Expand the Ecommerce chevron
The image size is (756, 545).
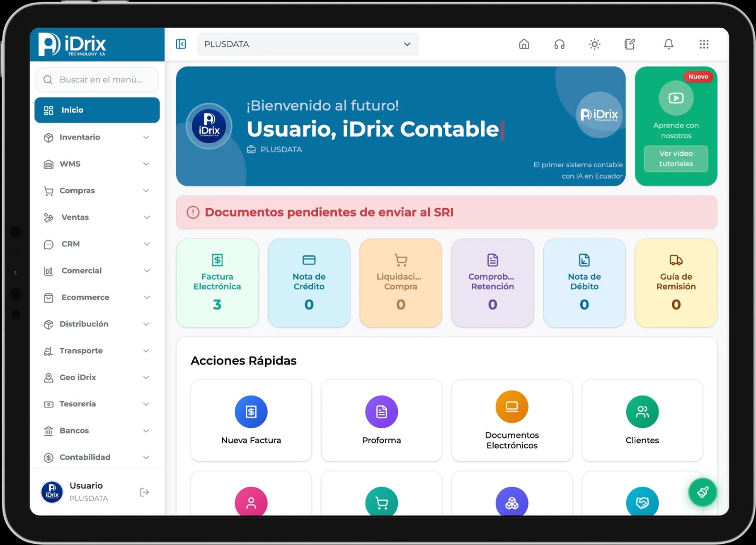[146, 297]
